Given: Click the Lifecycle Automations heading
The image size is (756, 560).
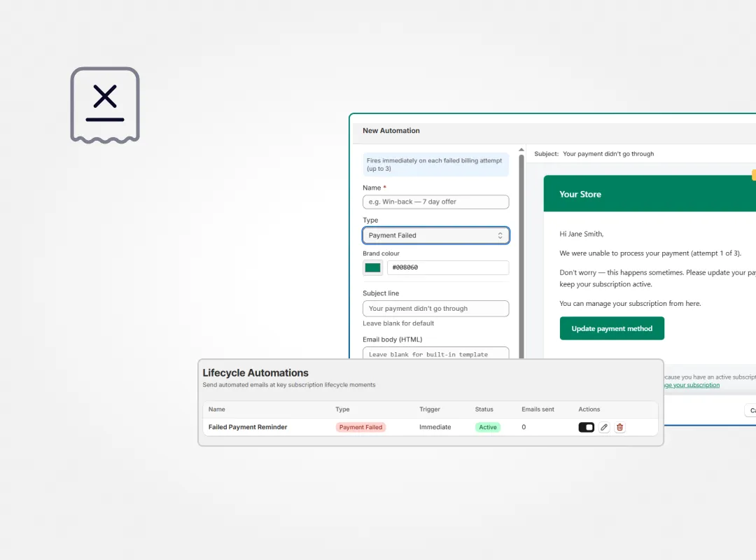Looking at the screenshot, I should pos(255,373).
